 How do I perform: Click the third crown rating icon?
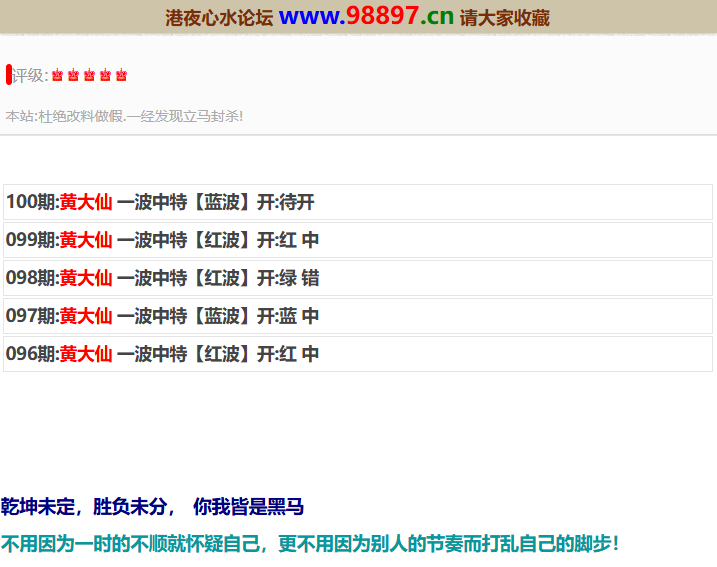coord(89,76)
